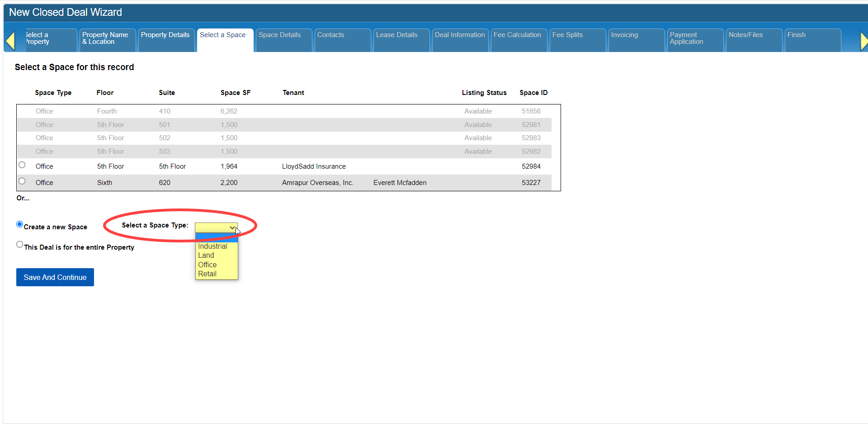Switch to the Notes/Files tab
This screenshot has width=868, height=426.
[745, 35]
